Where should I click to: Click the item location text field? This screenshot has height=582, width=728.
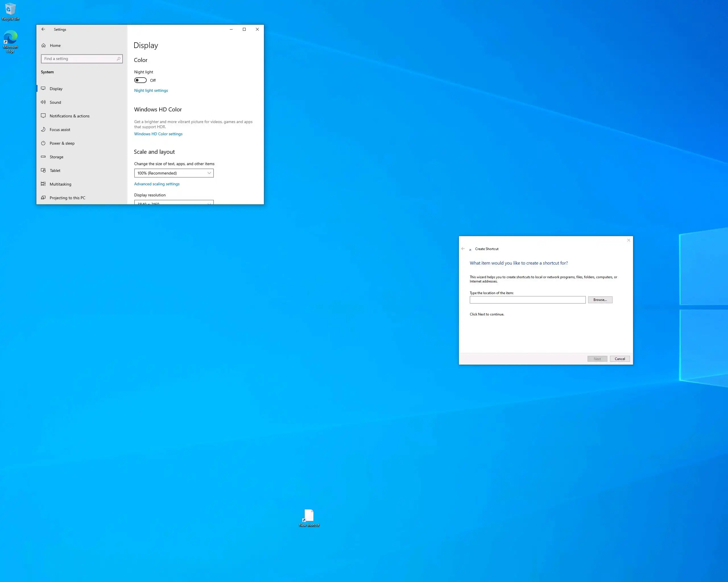tap(527, 300)
